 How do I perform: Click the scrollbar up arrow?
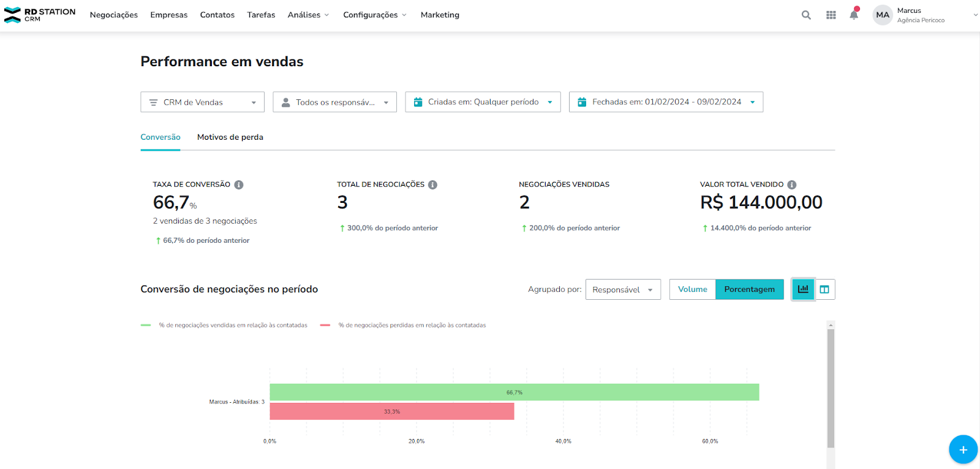[831, 324]
